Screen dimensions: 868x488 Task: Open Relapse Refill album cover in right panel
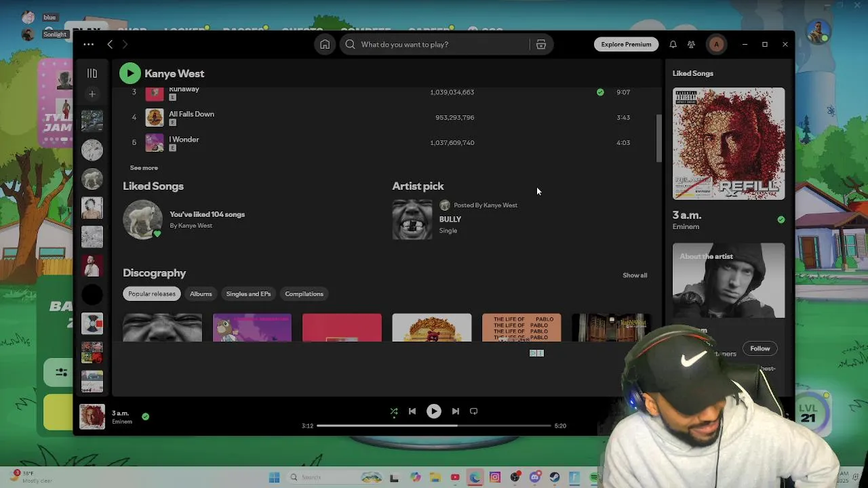pyautogui.click(x=728, y=144)
